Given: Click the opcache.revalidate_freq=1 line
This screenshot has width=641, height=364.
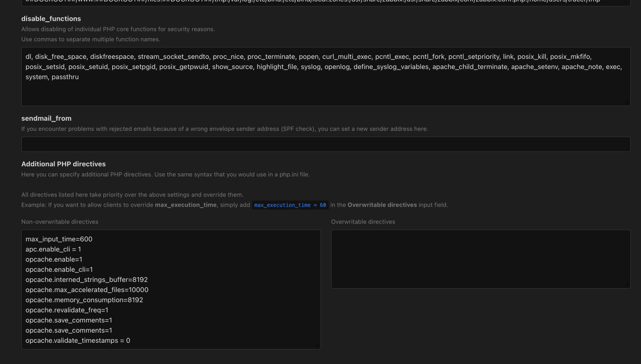Looking at the screenshot, I should pyautogui.click(x=67, y=310).
